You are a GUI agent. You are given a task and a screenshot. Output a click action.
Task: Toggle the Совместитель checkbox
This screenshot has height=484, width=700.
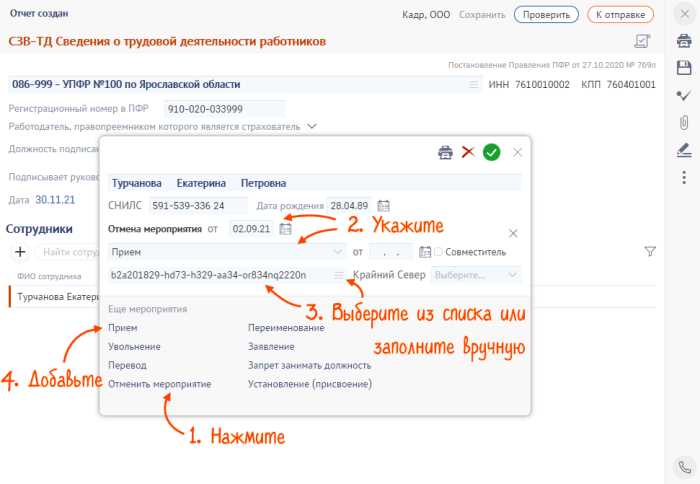pos(438,252)
